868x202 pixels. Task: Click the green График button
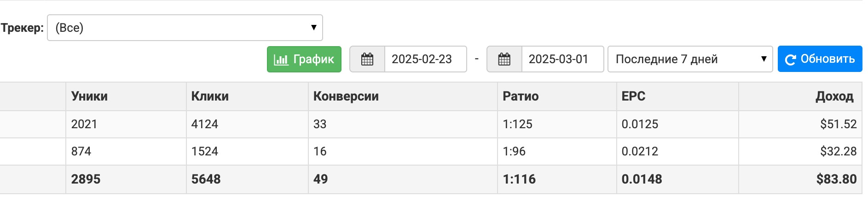click(304, 59)
